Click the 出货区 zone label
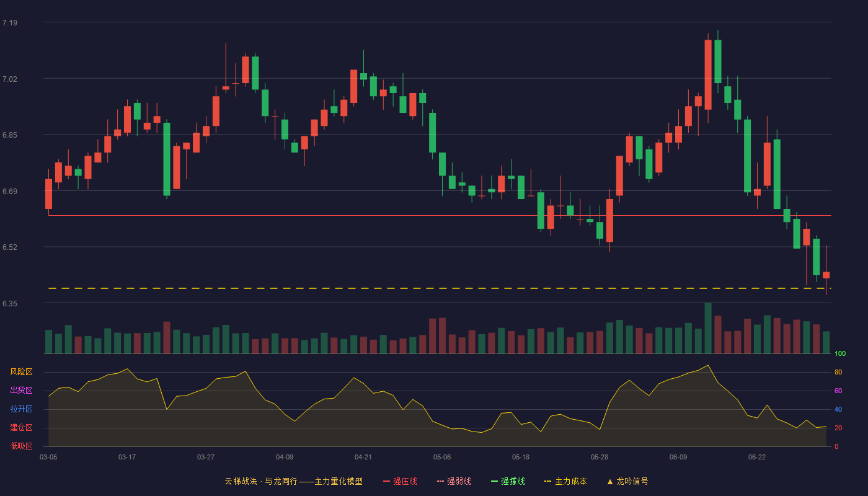Viewport: 868px width, 496px height. tap(21, 391)
